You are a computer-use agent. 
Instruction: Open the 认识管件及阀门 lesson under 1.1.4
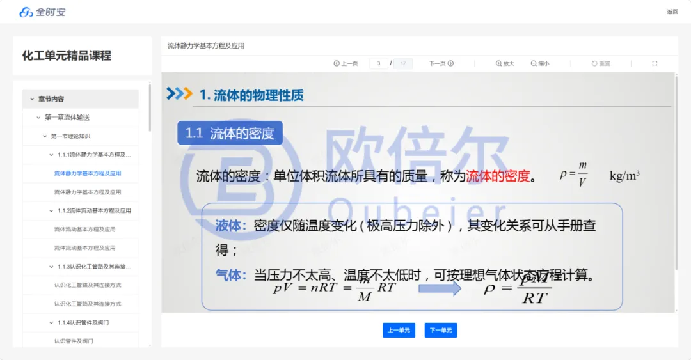pyautogui.click(x=74, y=341)
